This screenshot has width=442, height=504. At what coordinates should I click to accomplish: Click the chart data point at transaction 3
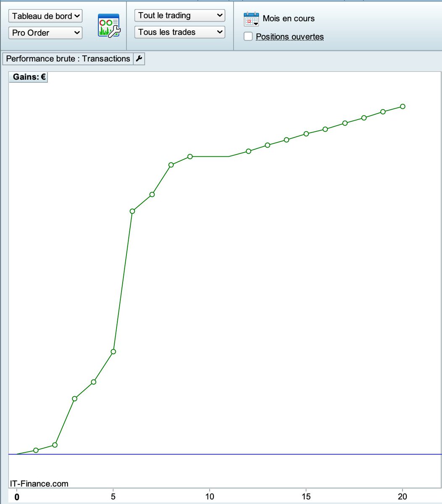point(74,398)
